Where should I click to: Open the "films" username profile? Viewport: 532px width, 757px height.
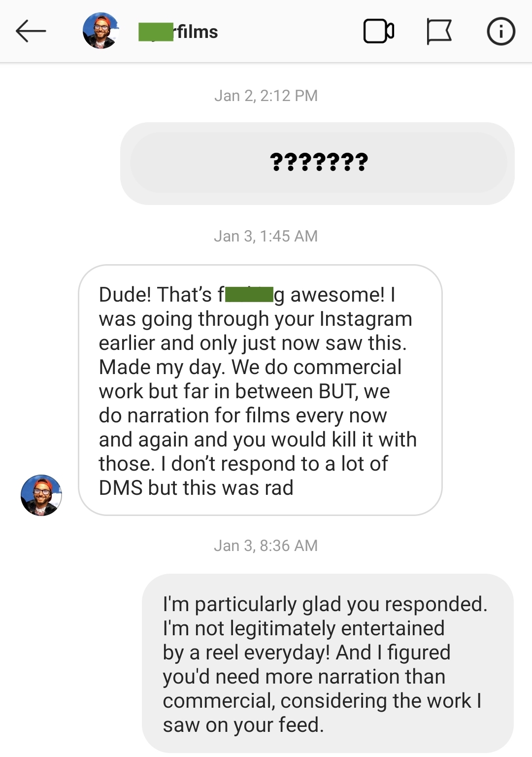(197, 32)
